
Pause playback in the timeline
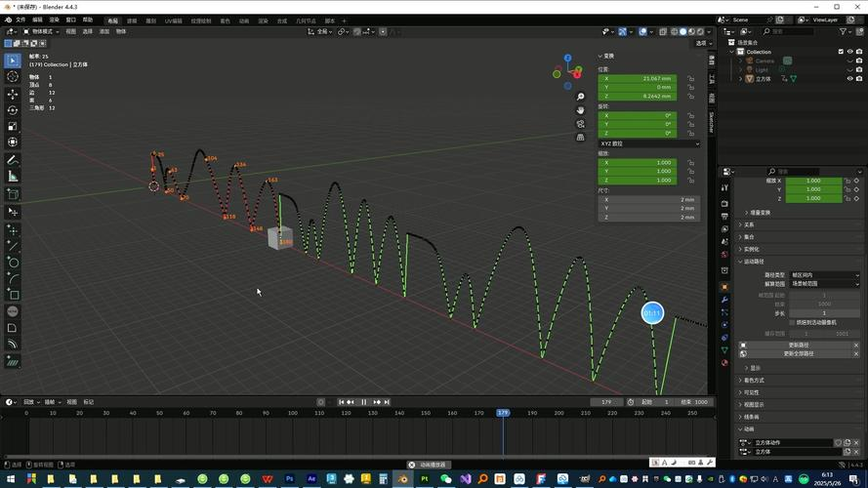point(363,402)
